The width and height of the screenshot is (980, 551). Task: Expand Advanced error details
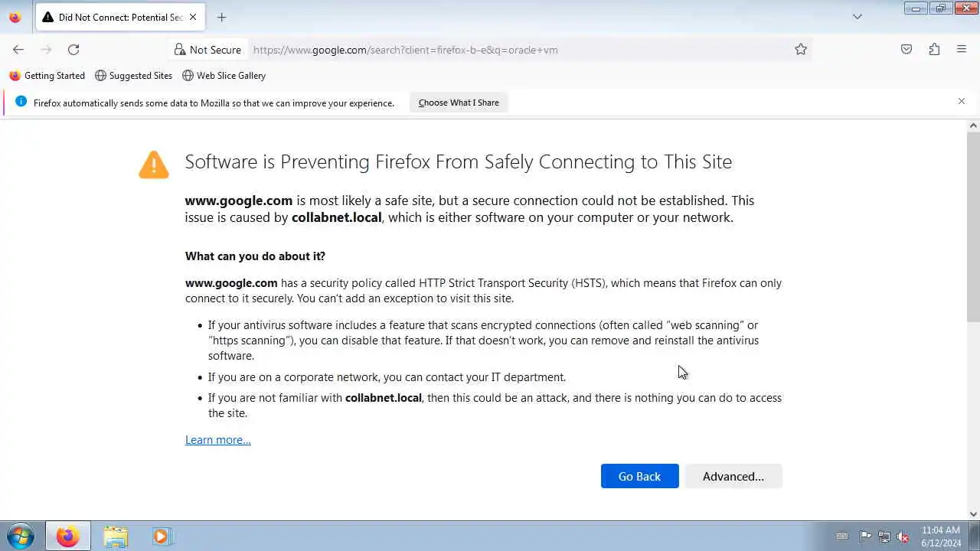click(733, 476)
